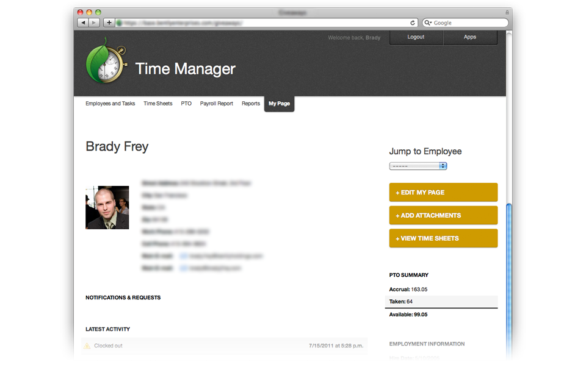Click the Add Attachments button
The image size is (586, 392).
(443, 216)
